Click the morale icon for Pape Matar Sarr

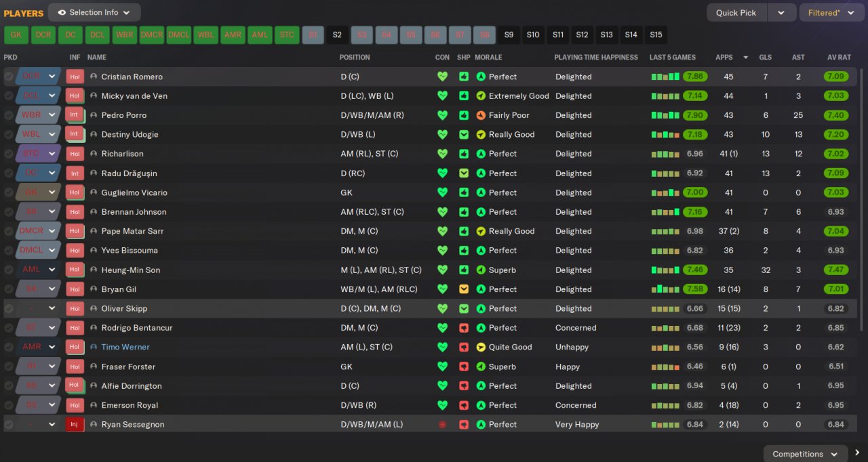pos(481,231)
